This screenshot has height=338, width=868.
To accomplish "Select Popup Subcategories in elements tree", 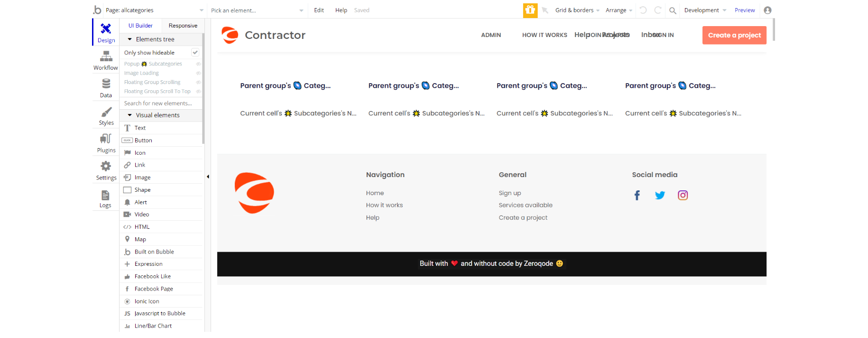I will 153,64.
